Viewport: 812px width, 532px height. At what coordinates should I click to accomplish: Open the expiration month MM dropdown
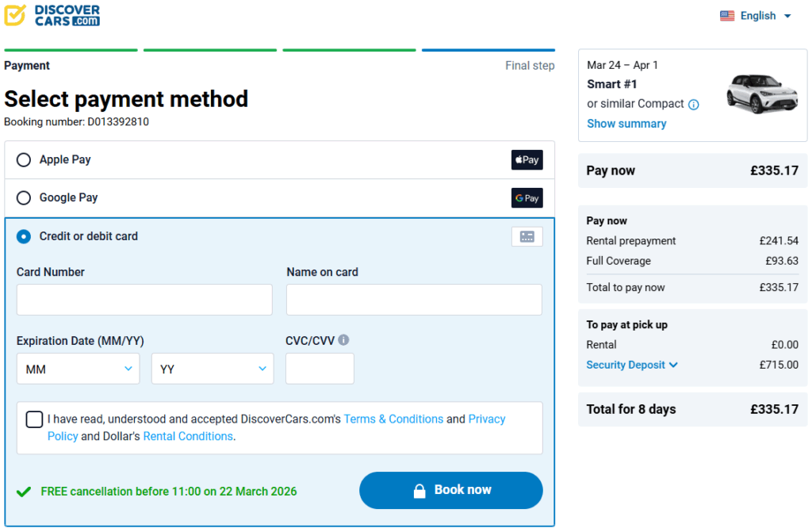click(x=78, y=369)
